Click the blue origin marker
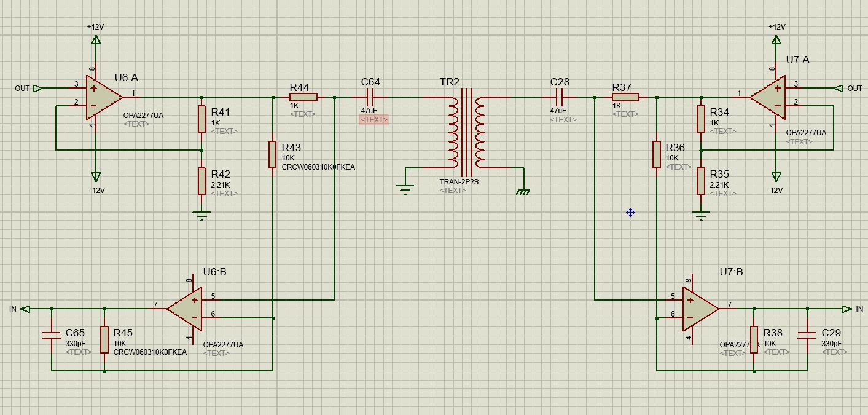This screenshot has width=868, height=415. tap(630, 212)
